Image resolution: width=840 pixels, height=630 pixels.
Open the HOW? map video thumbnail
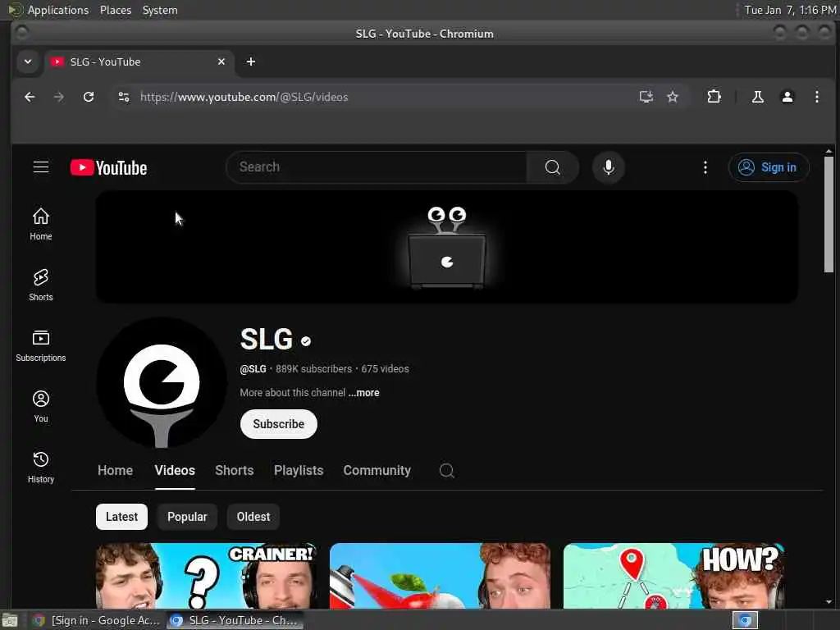click(x=674, y=576)
